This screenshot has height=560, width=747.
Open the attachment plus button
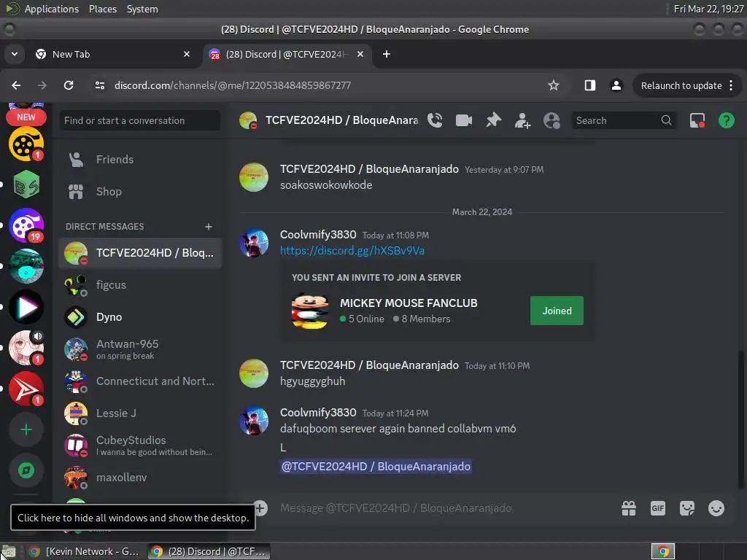(260, 508)
